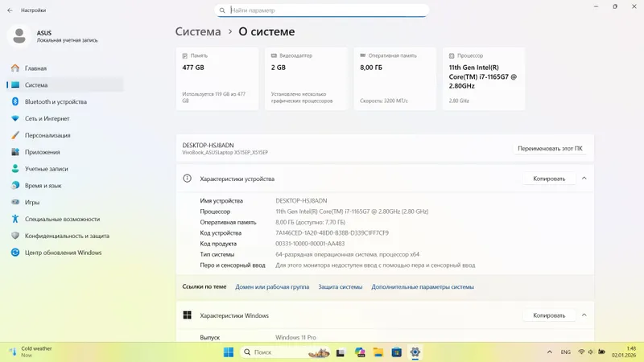Click Windows logo beside Характеристики Windows
644x362 pixels.
(x=187, y=315)
